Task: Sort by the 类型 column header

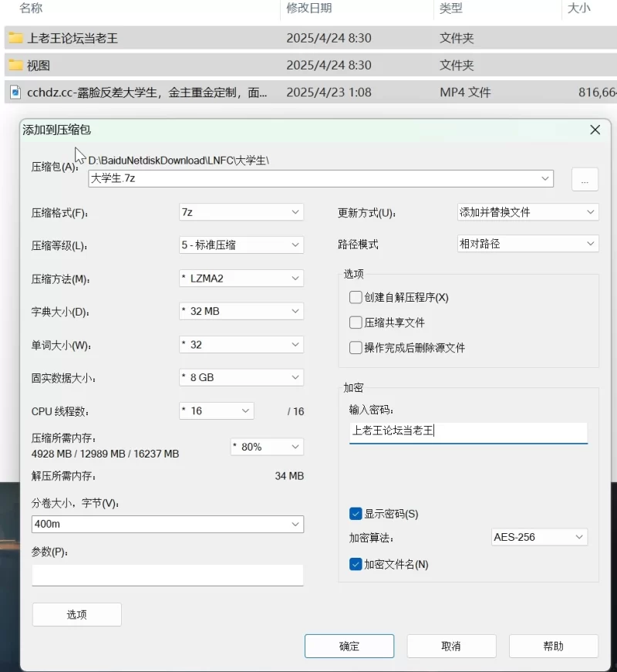Action: click(x=450, y=8)
